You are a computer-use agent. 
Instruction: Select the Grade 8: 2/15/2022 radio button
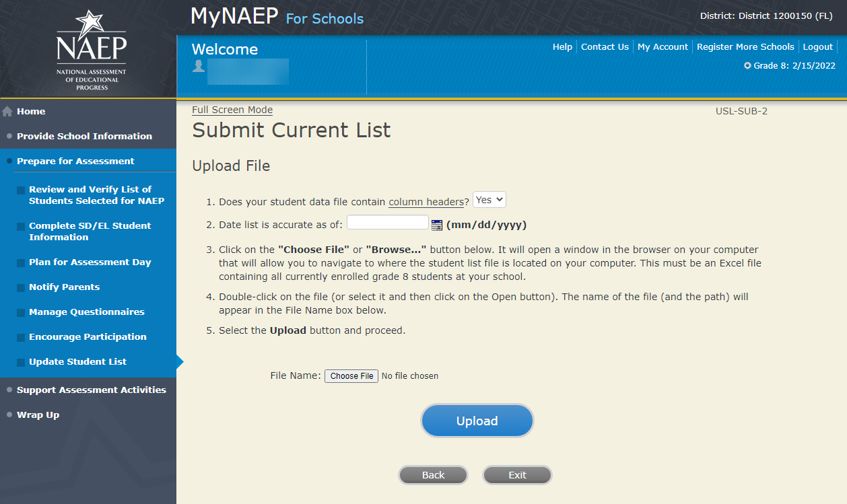[747, 66]
